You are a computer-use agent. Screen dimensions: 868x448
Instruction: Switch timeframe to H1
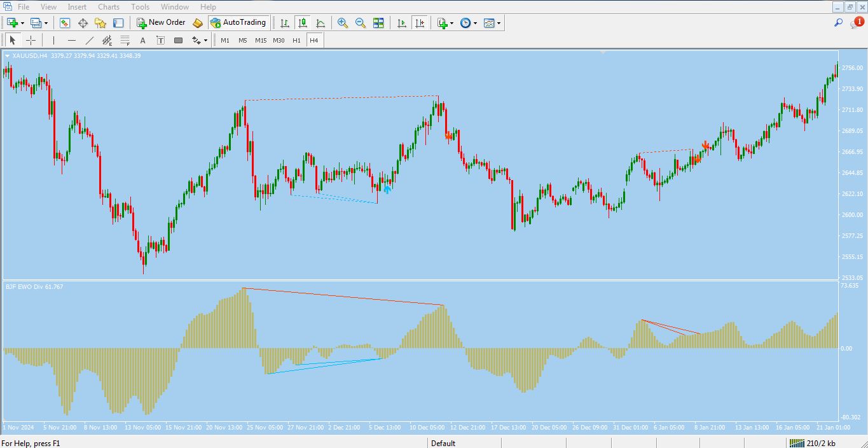[x=296, y=40]
